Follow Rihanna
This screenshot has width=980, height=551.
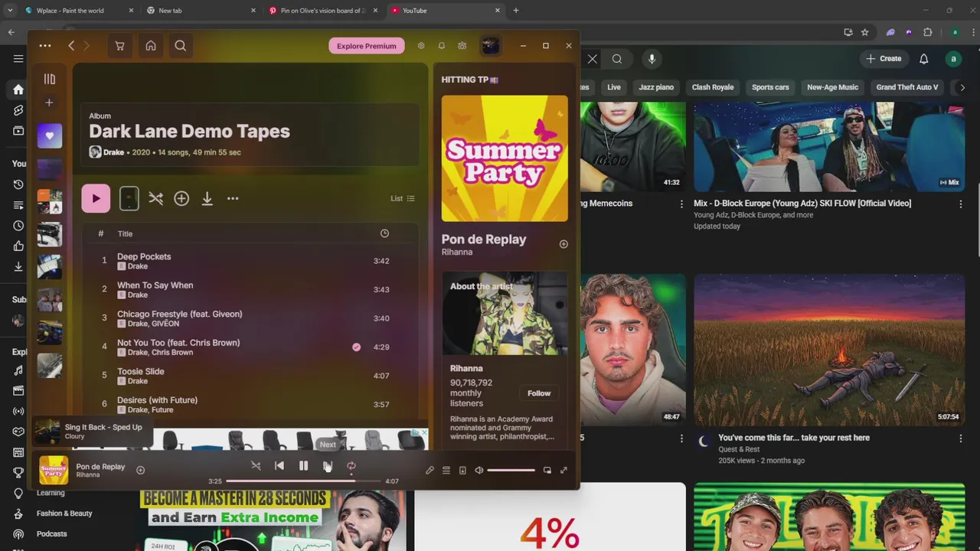point(539,393)
